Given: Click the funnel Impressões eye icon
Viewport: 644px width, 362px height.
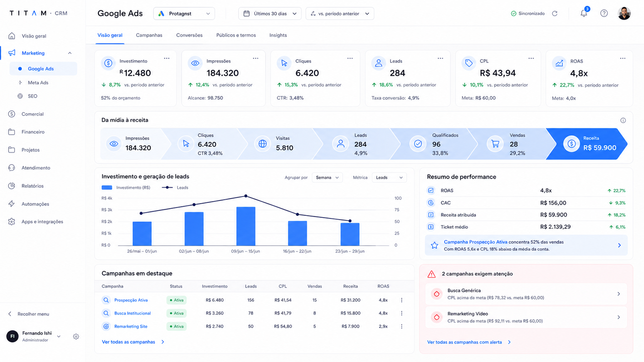Looking at the screenshot, I should (114, 144).
